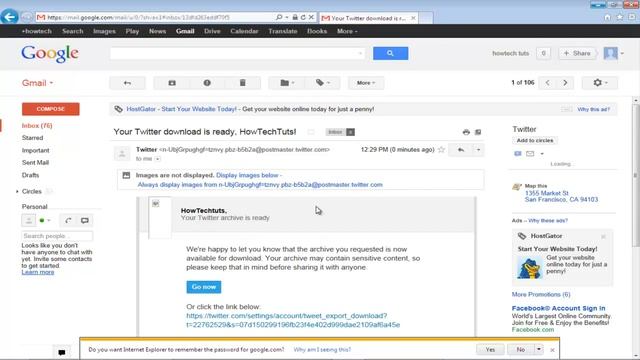640x360 pixels.
Task: Open the Starred folder
Action: pyautogui.click(x=32, y=138)
